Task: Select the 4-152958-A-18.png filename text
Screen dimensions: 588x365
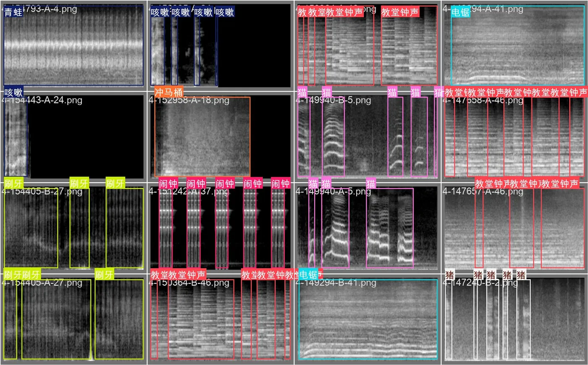Action: (189, 100)
